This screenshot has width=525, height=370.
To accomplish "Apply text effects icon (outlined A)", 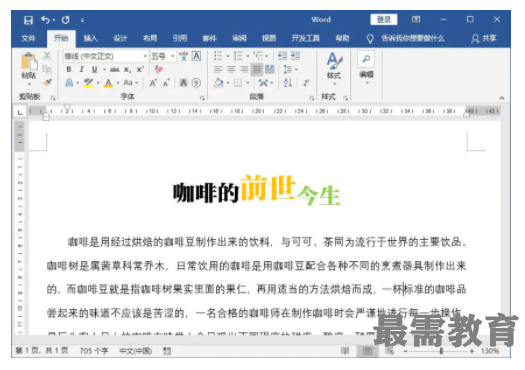I will pyautogui.click(x=69, y=83).
